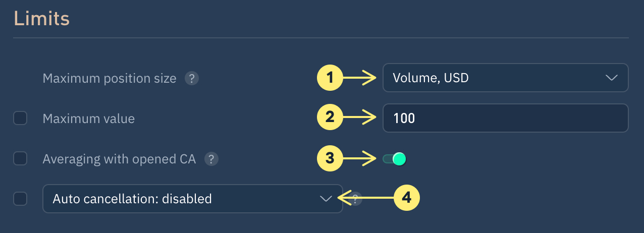
Task: Click the Averaging with opened CA label
Action: pos(119,159)
